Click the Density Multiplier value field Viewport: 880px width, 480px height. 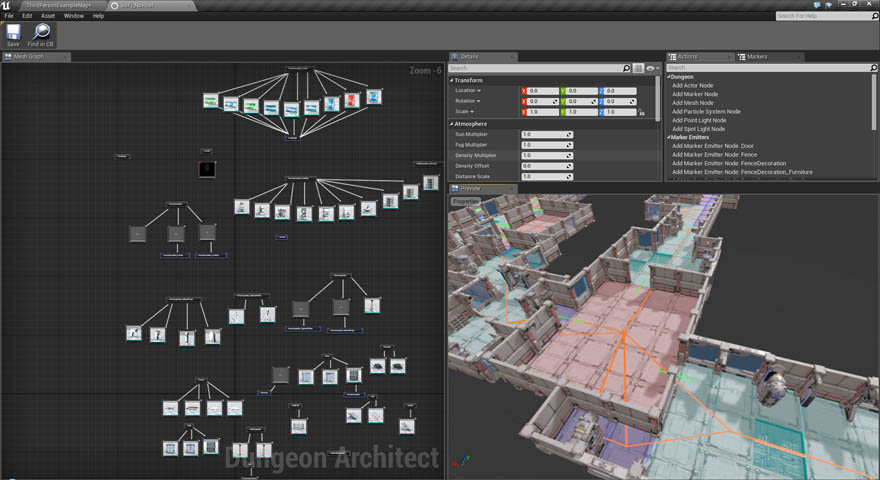pos(547,156)
